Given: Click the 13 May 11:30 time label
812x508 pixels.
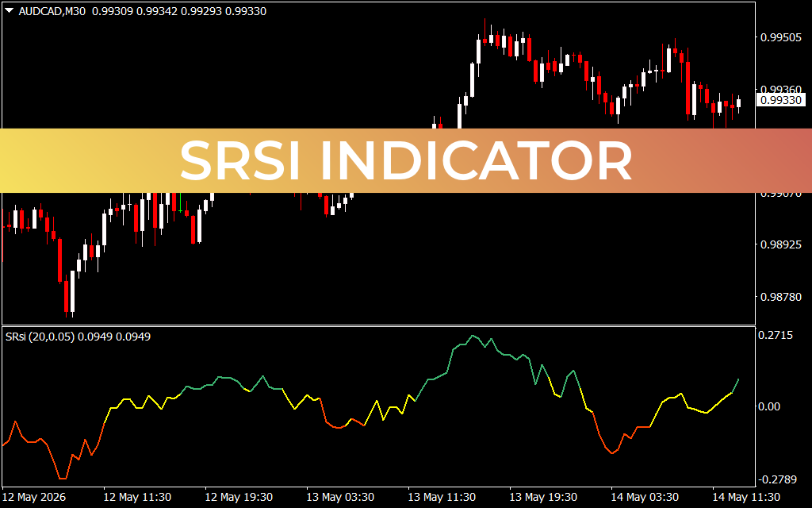Looking at the screenshot, I should pos(442,497).
